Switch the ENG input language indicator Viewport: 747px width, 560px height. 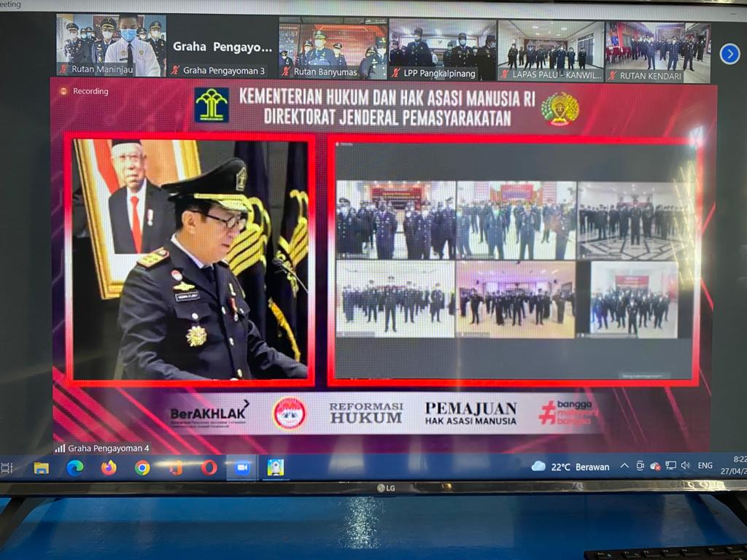pos(705,465)
